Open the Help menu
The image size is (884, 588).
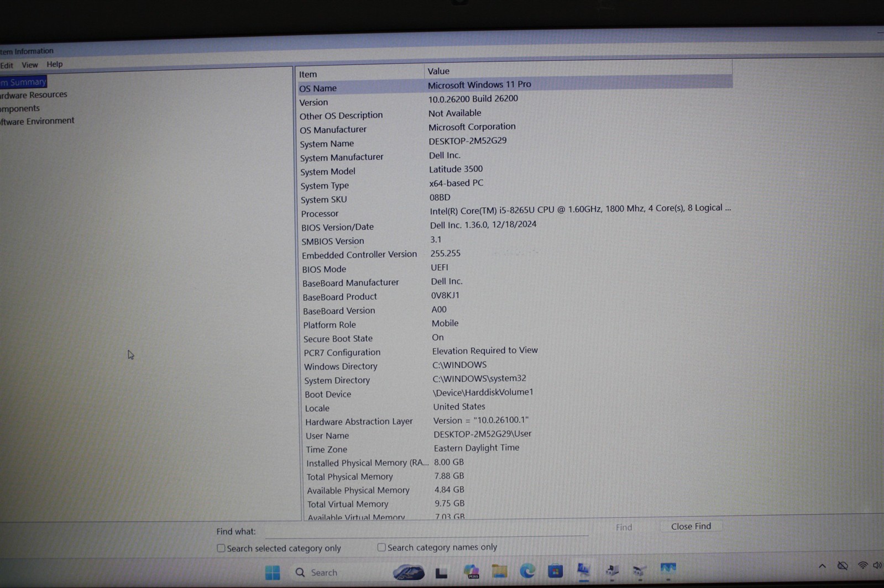pos(55,64)
